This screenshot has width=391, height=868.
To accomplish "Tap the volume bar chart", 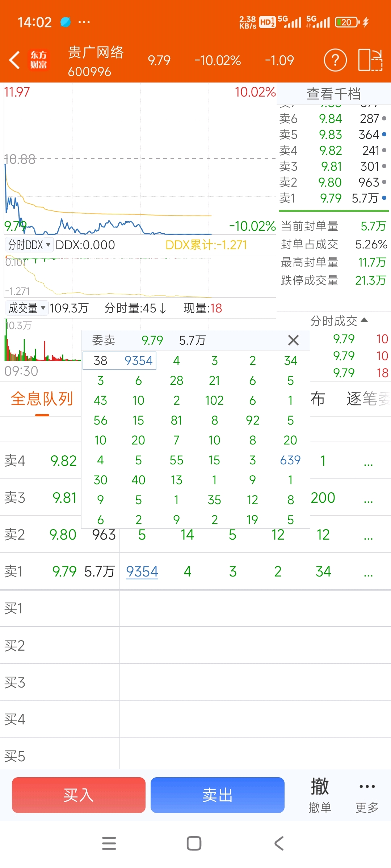I will 43,340.
